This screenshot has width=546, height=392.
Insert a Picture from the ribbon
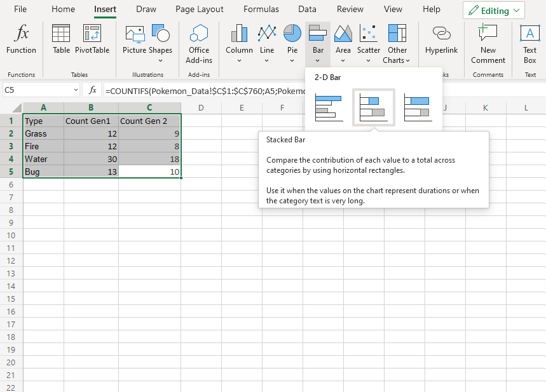(134, 39)
